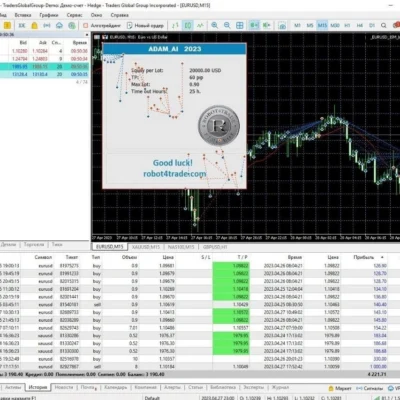Image resolution: width=400 pixels, height=400 pixels.
Task: Click the Ask column header in Market Watch
Action: [43, 43]
